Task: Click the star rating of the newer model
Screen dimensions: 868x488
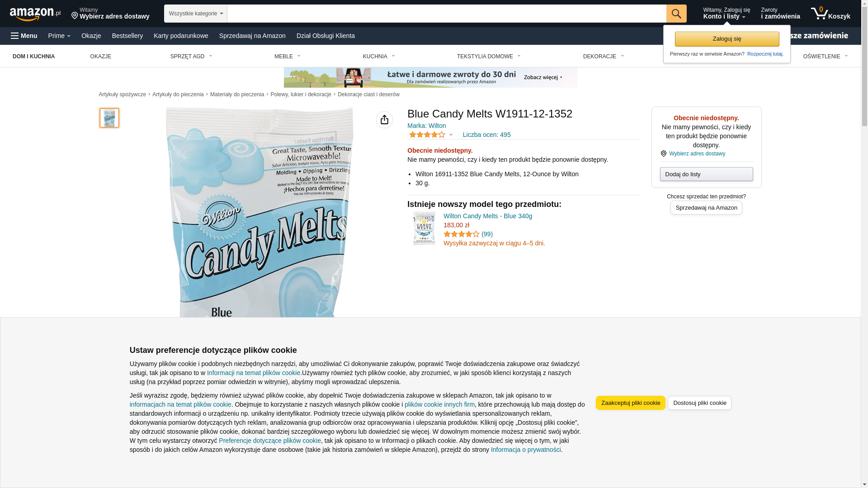Action: click(461, 234)
